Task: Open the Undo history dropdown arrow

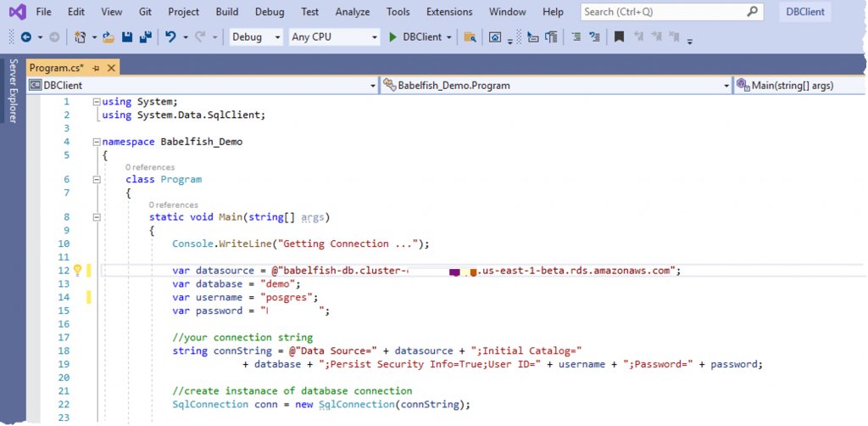Action: tap(186, 37)
